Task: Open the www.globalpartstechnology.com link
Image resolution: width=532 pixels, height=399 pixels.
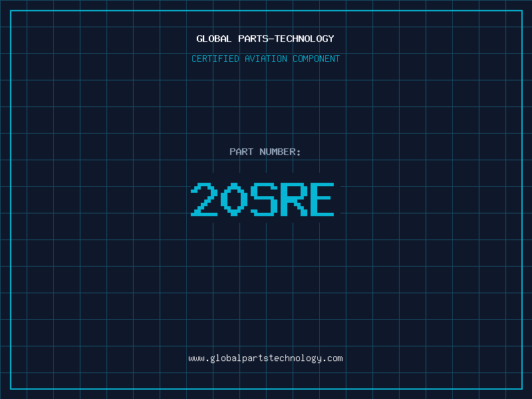Action: tap(265, 358)
